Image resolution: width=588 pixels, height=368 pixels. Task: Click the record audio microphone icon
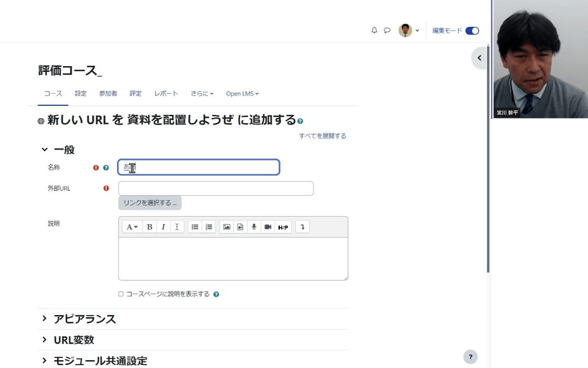[x=254, y=227]
